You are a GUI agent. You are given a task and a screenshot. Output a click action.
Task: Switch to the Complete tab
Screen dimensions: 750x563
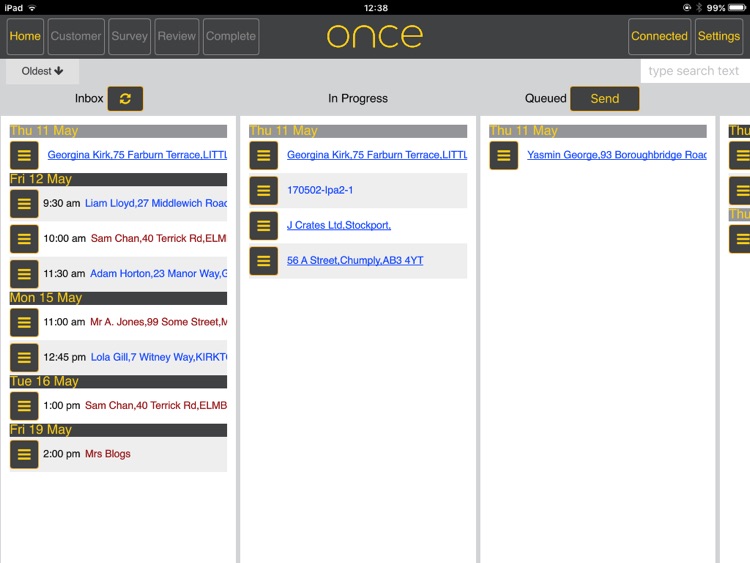[231, 36]
